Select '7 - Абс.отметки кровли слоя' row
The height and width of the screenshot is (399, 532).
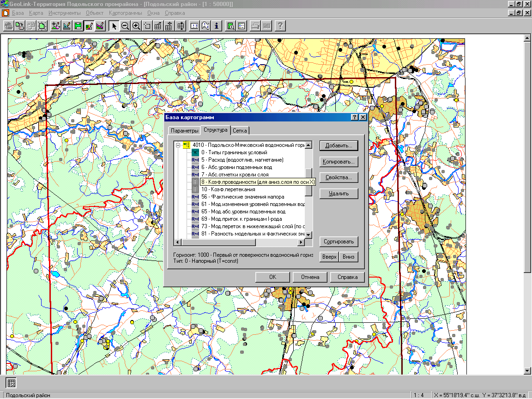tap(235, 175)
